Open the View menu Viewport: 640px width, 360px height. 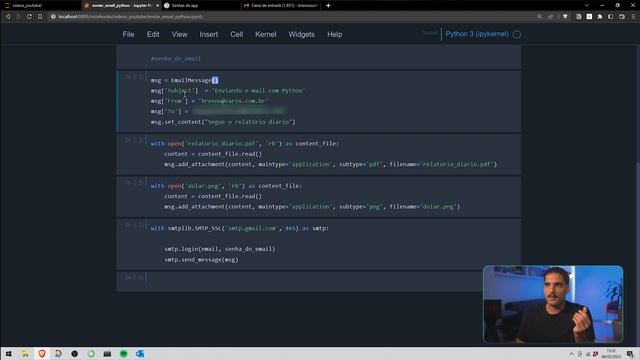[x=179, y=34]
